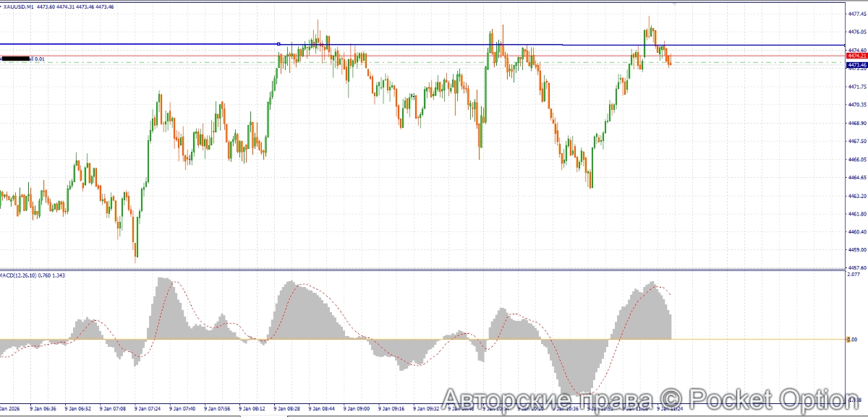The image size is (868, 417).
Task: Click the 4459.00 price axis label
Action: tap(856, 250)
